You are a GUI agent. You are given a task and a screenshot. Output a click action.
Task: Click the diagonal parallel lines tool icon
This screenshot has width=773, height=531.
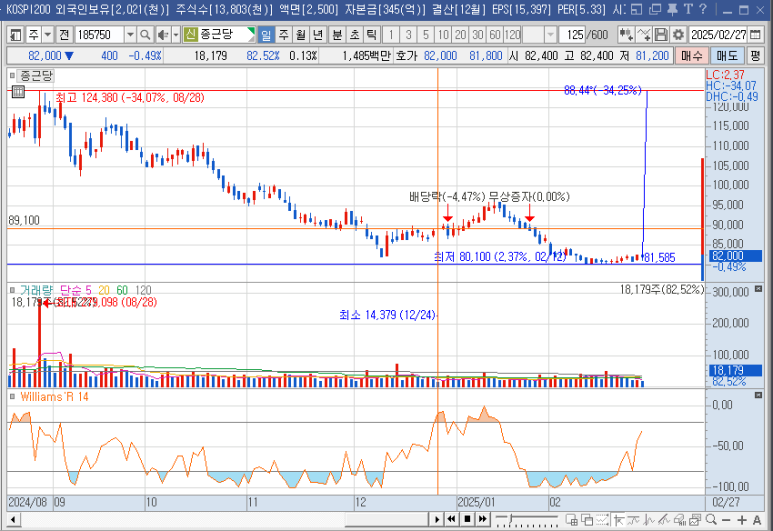[x=664, y=519]
